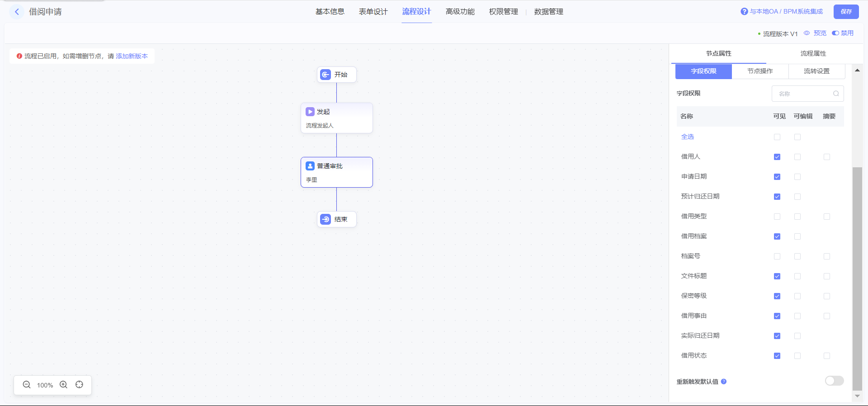The image size is (868, 406).
Task: Check 摘要 checkbox for 文件标题
Action: point(827,276)
